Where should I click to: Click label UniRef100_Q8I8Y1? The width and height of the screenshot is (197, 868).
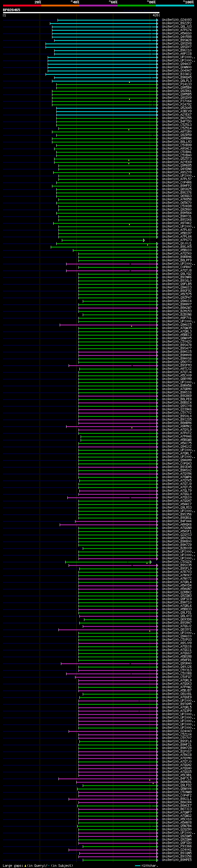pyautogui.click(x=177, y=629)
